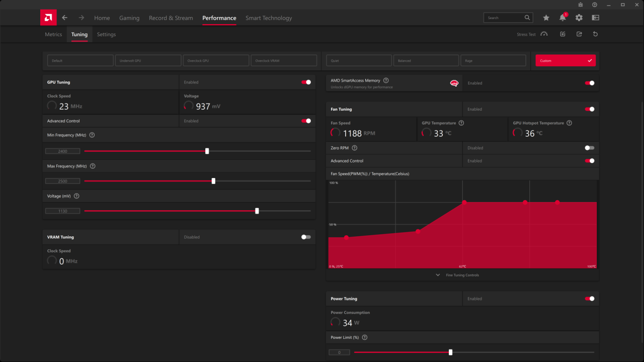Open the Gaming tab
Image resolution: width=644 pixels, height=362 pixels.
(129, 18)
